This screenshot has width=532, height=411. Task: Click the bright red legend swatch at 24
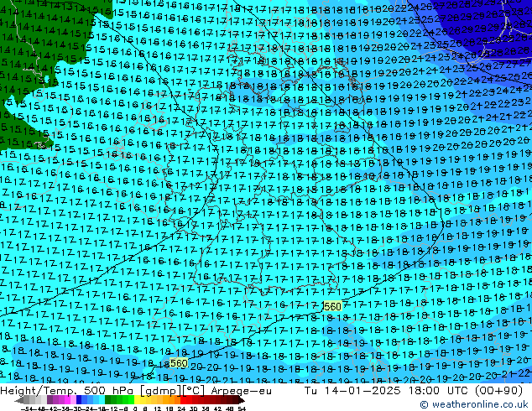tap(183, 399)
